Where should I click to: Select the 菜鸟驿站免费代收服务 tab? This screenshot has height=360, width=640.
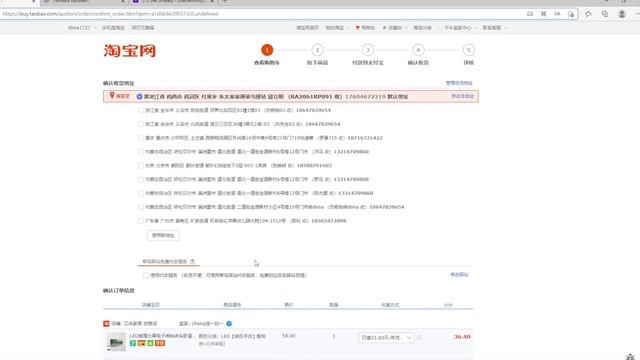coord(169,261)
